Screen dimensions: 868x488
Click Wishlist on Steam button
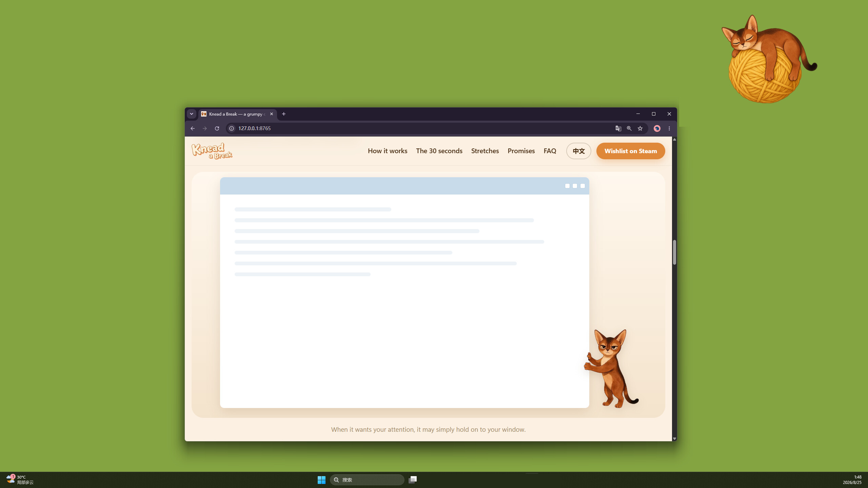631,151
